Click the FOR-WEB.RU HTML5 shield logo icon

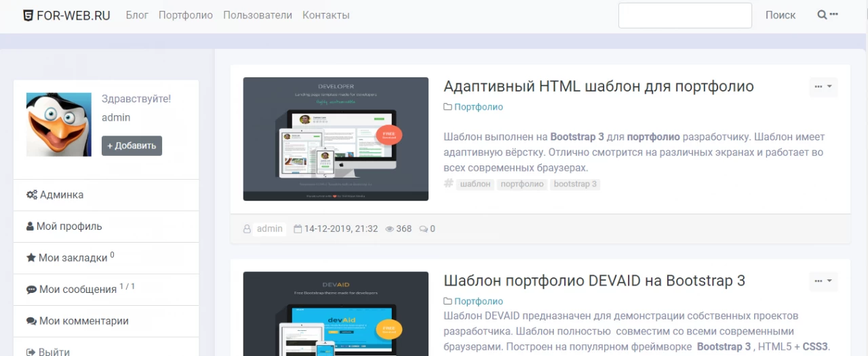pos(28,15)
